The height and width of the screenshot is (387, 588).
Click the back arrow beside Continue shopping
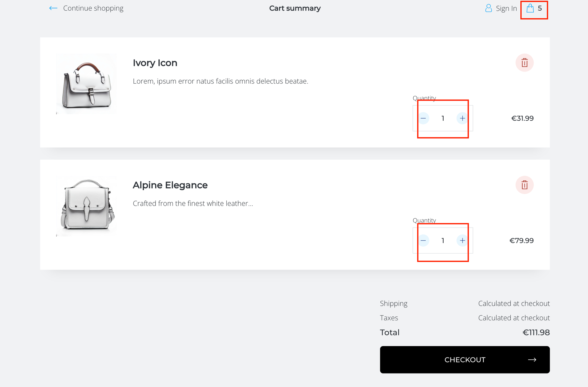click(x=53, y=8)
